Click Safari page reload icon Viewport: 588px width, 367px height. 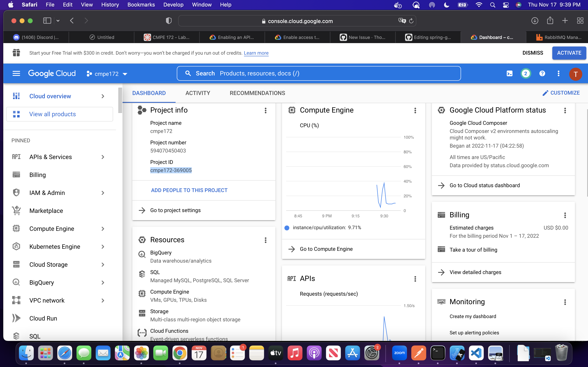(411, 21)
